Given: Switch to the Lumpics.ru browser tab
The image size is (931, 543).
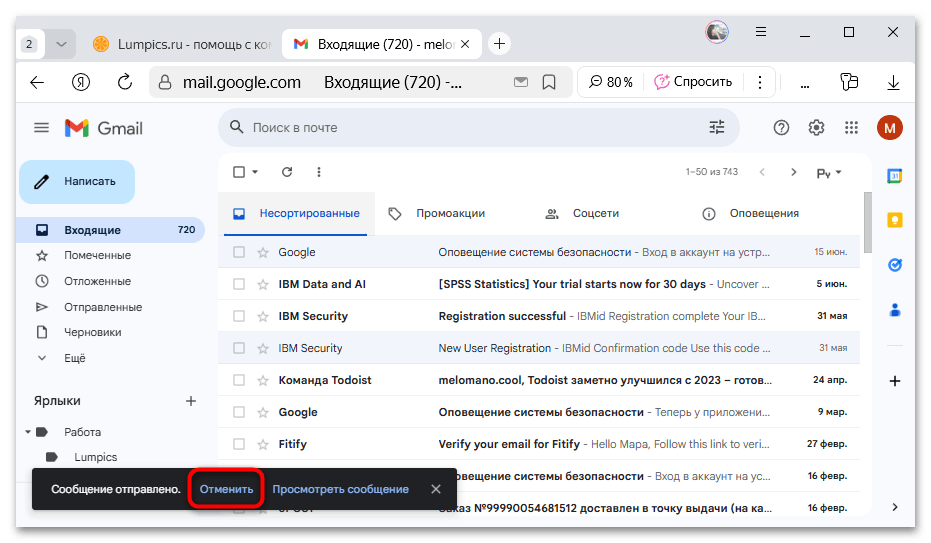Looking at the screenshot, I should pos(183,44).
